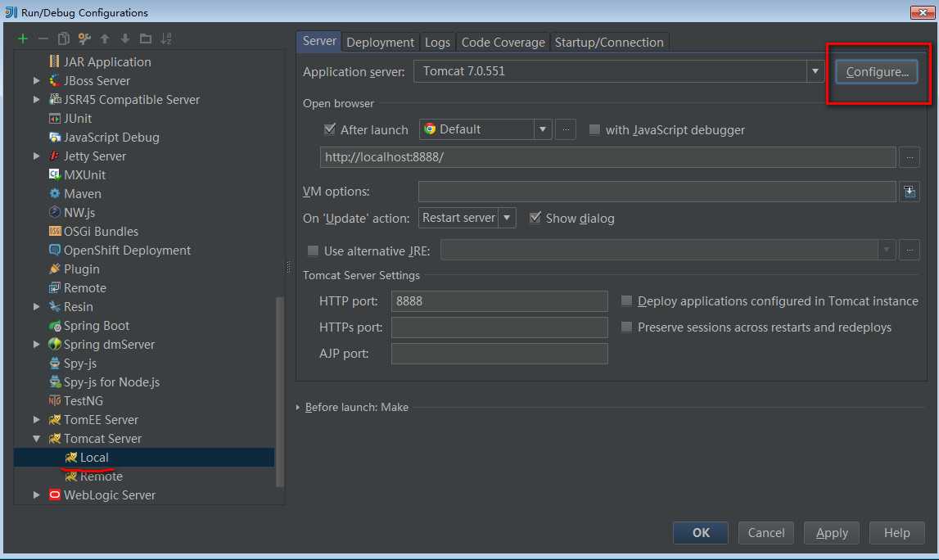Viewport: 939px width, 560px height.
Task: Click the Chrome icon in browser dropdown
Action: [429, 129]
